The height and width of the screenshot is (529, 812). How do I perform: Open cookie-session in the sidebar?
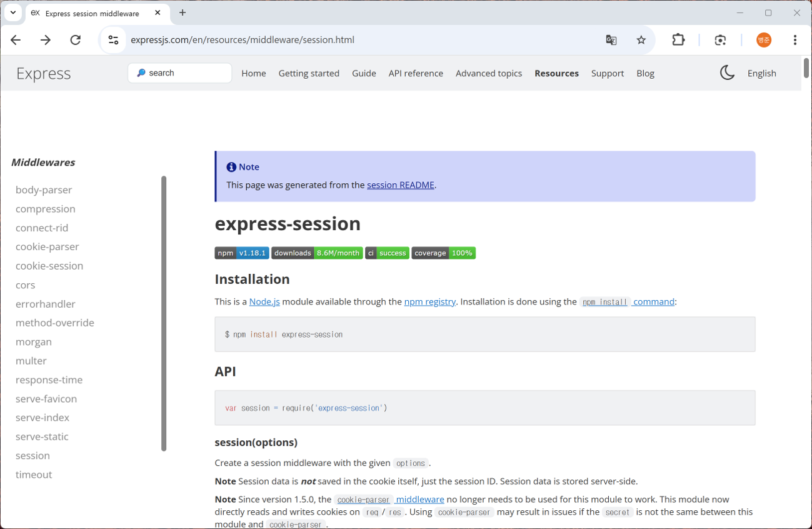pos(49,266)
